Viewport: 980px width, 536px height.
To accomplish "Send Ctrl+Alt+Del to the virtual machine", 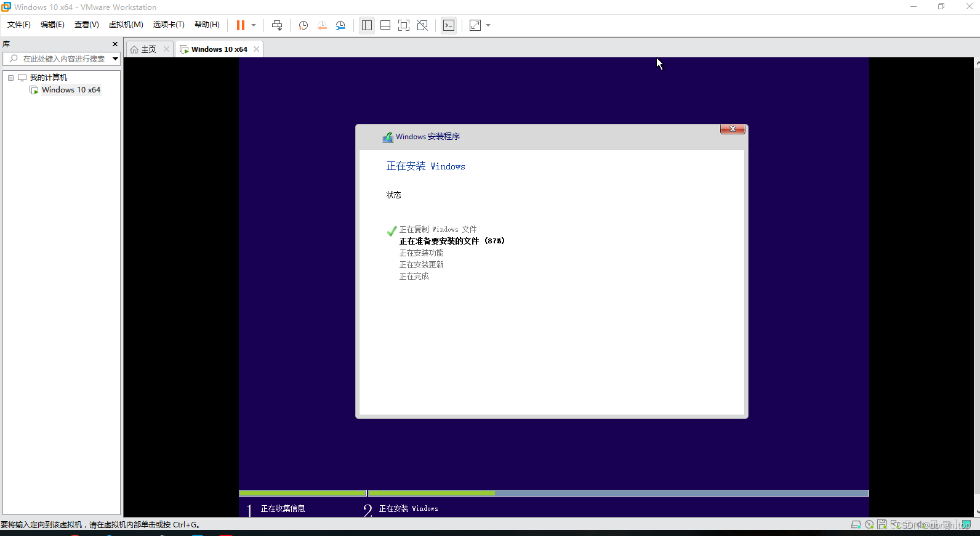I will click(x=277, y=25).
